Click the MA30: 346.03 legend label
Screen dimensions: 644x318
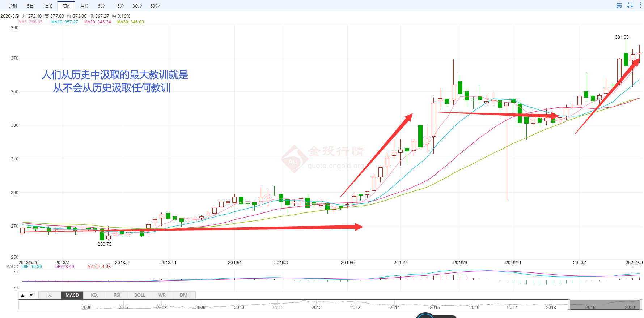click(x=131, y=22)
